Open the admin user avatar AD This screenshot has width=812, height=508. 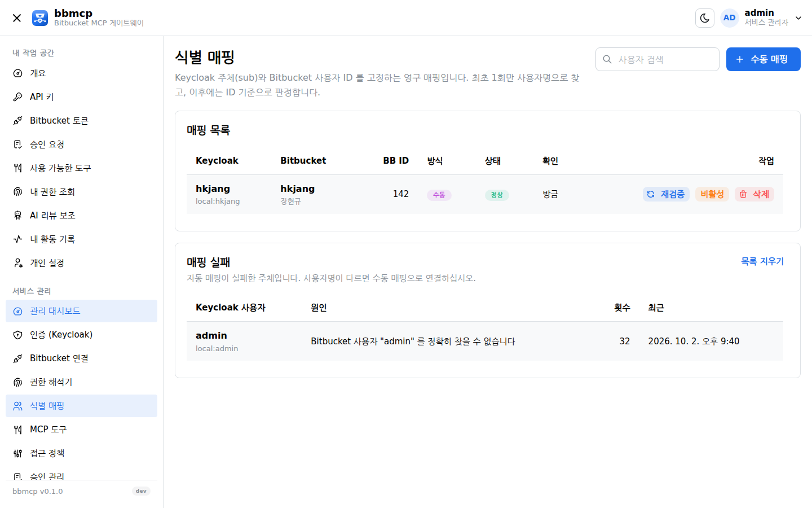729,18
